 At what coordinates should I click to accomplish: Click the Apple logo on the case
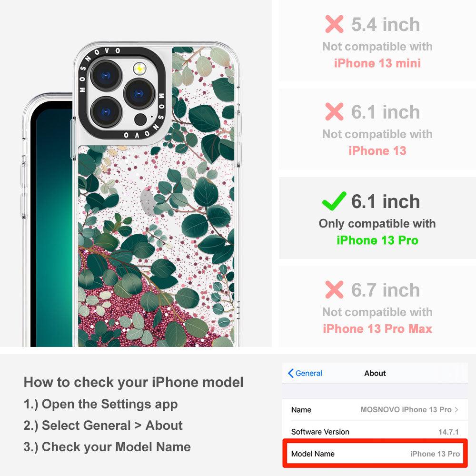[x=148, y=201]
